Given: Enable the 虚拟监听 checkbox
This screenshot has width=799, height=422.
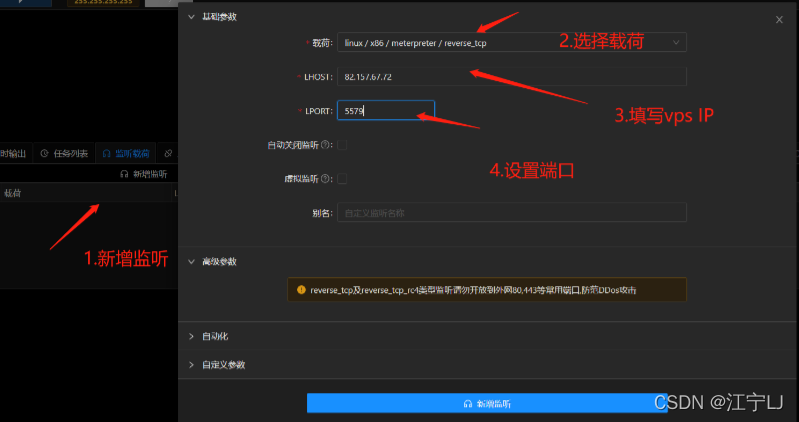Looking at the screenshot, I should pyautogui.click(x=342, y=179).
